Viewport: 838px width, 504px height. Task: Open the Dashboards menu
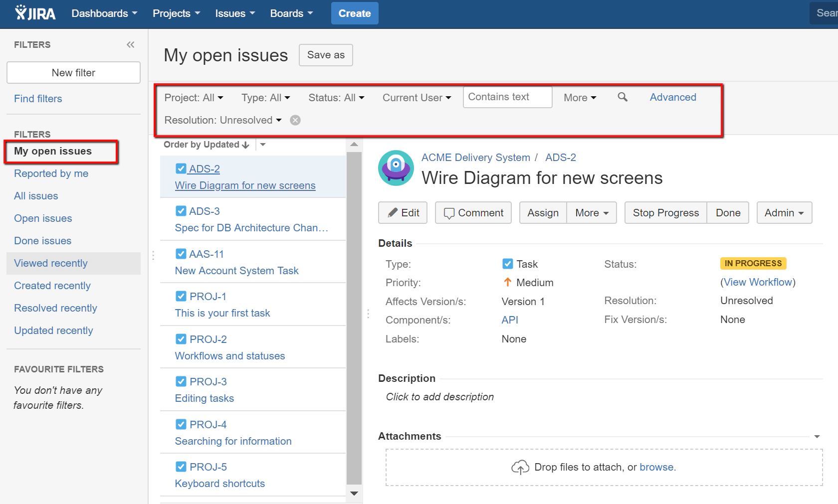pos(104,13)
